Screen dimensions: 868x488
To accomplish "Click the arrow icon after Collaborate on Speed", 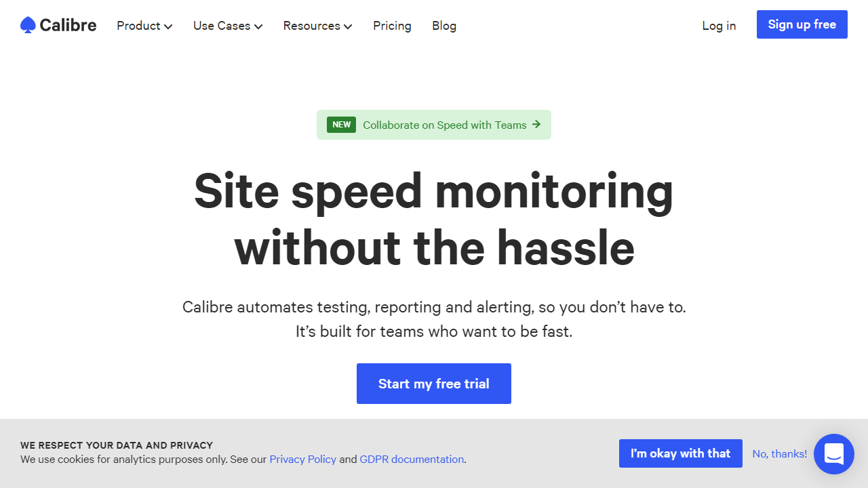I will click(536, 125).
